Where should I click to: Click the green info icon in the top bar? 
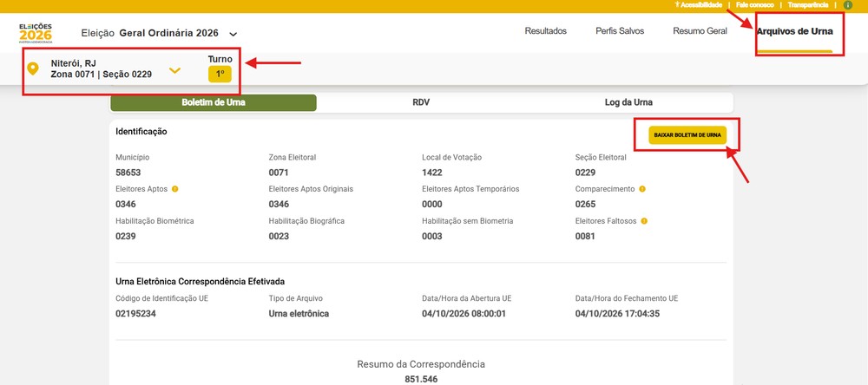[x=847, y=5]
